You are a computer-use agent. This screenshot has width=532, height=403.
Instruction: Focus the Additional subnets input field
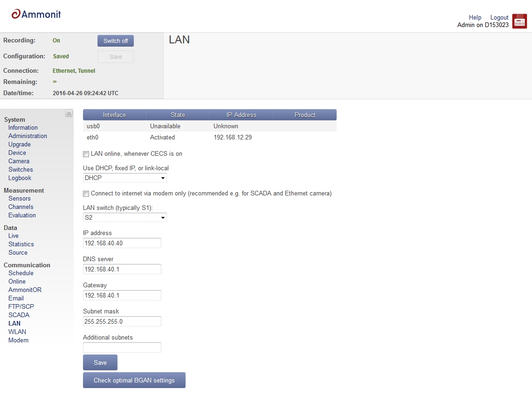[x=122, y=347]
